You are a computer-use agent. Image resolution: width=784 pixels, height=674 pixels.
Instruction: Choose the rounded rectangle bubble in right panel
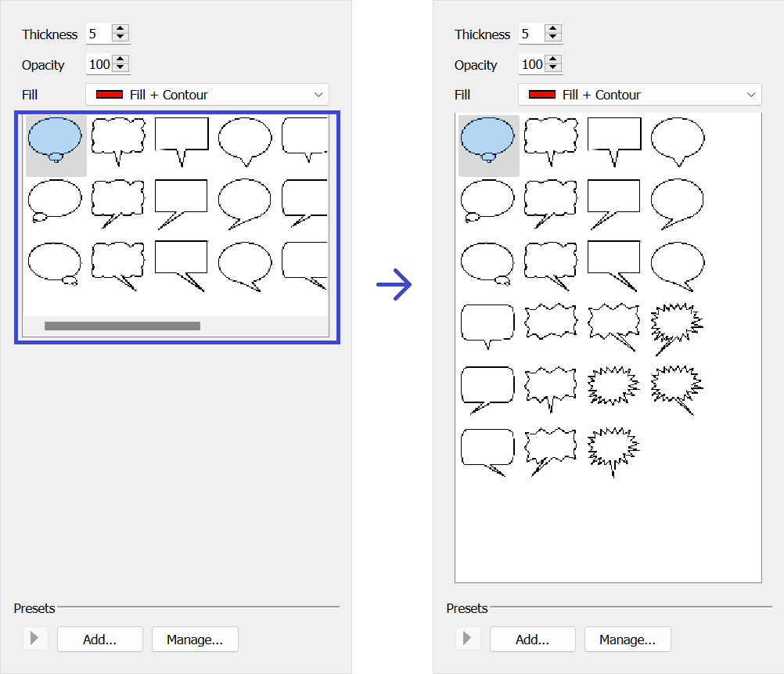coord(488,326)
